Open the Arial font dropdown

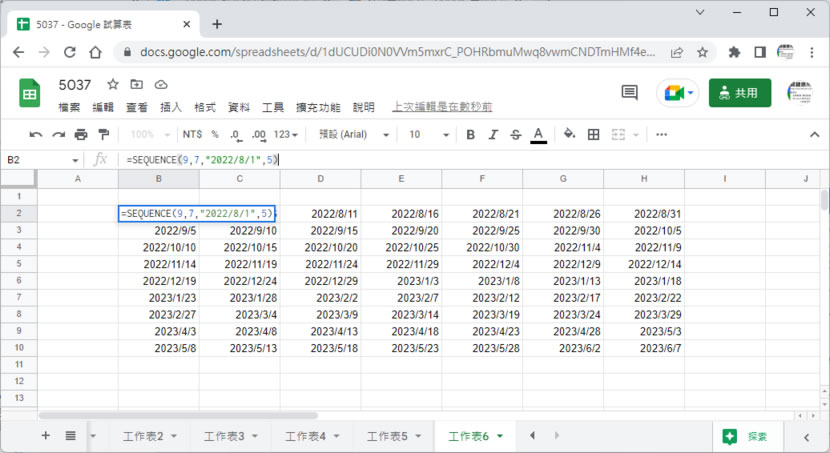[x=354, y=134]
